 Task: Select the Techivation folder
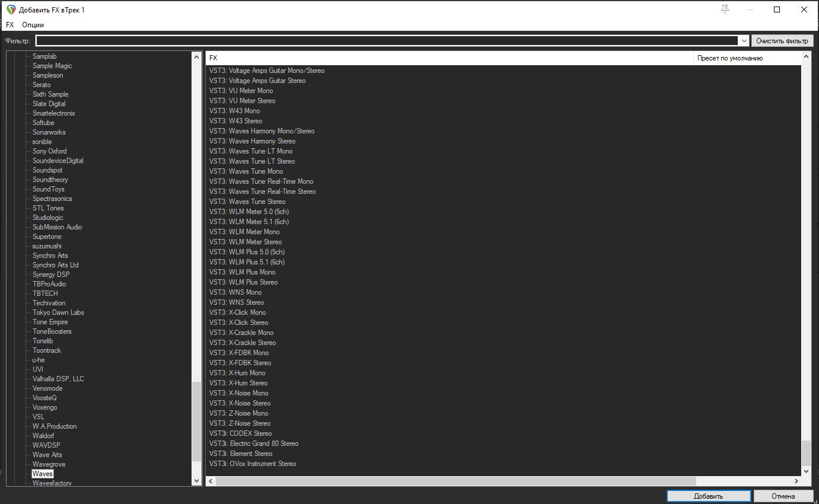coord(49,303)
